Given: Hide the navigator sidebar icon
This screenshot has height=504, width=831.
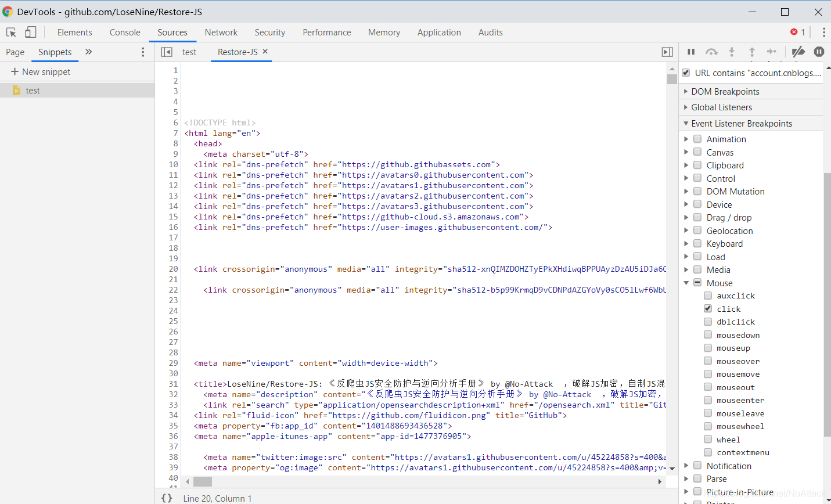Looking at the screenshot, I should tap(167, 52).
